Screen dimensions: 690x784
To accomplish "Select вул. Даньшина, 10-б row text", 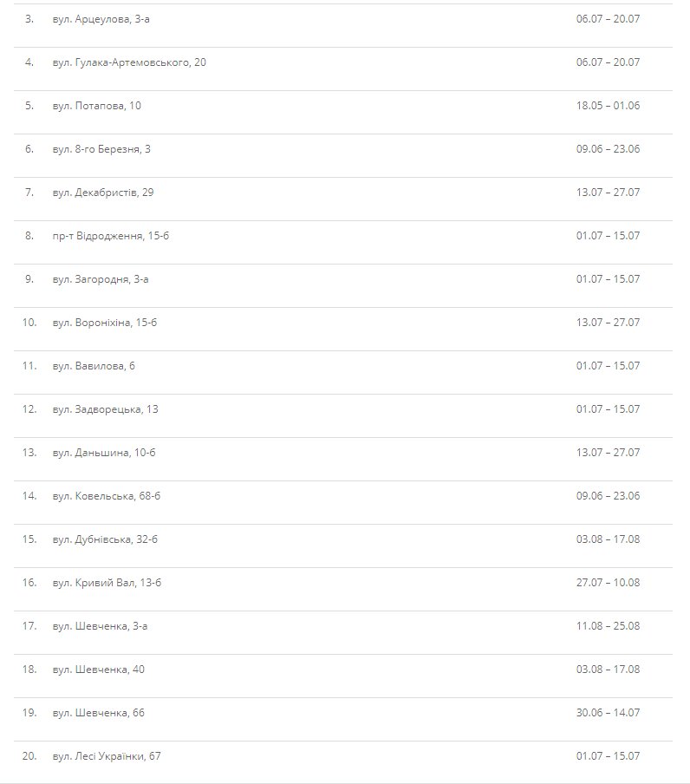I will click(104, 453).
